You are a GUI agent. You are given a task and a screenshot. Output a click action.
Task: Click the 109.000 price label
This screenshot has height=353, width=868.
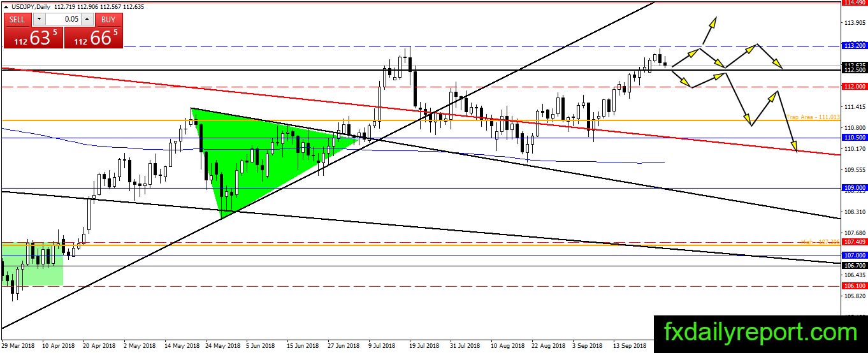pyautogui.click(x=853, y=188)
